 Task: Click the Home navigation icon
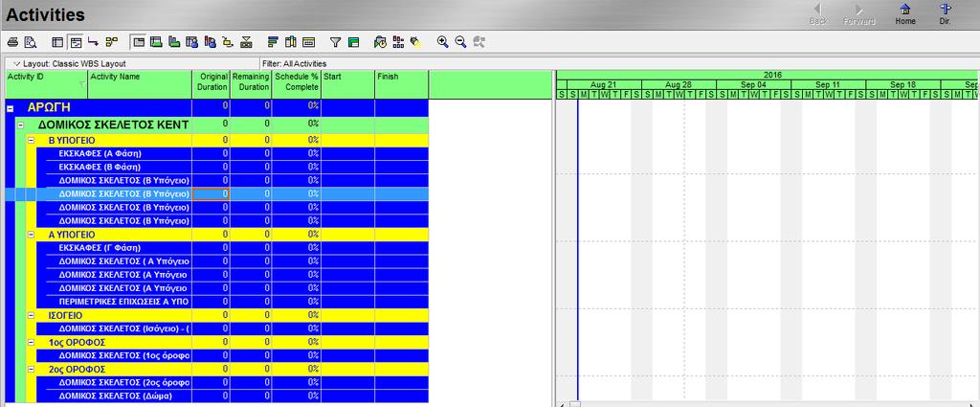905,14
